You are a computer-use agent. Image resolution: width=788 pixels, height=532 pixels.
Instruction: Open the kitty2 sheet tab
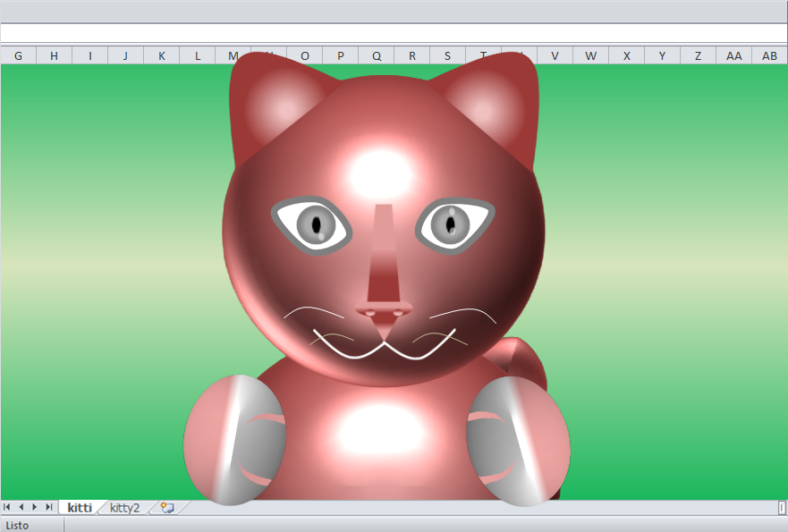click(x=124, y=507)
